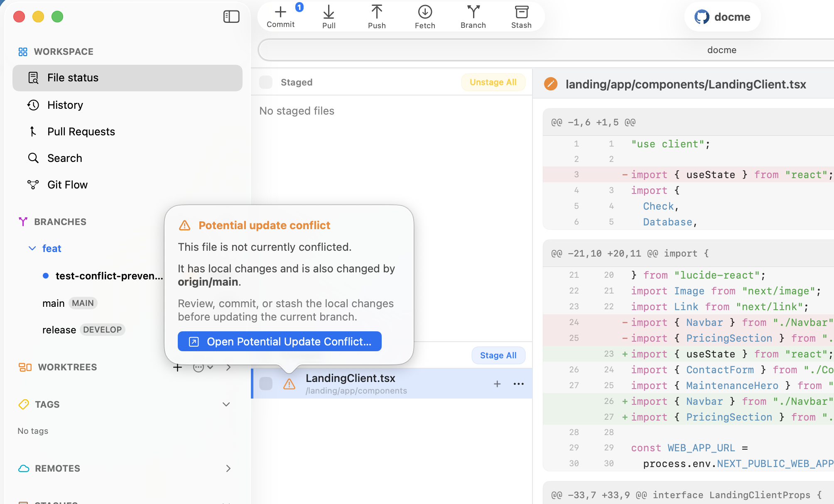
Task: Collapse the TAGS section chevron
Action: pos(226,404)
